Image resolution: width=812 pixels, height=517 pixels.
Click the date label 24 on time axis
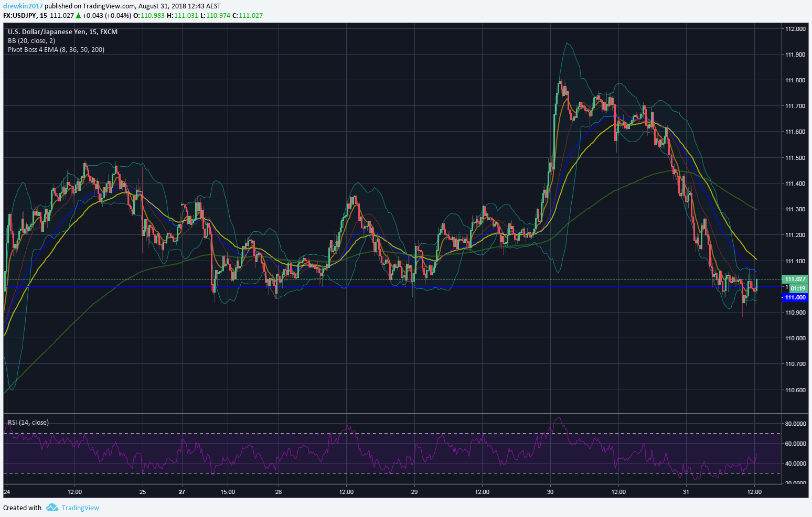[x=7, y=492]
